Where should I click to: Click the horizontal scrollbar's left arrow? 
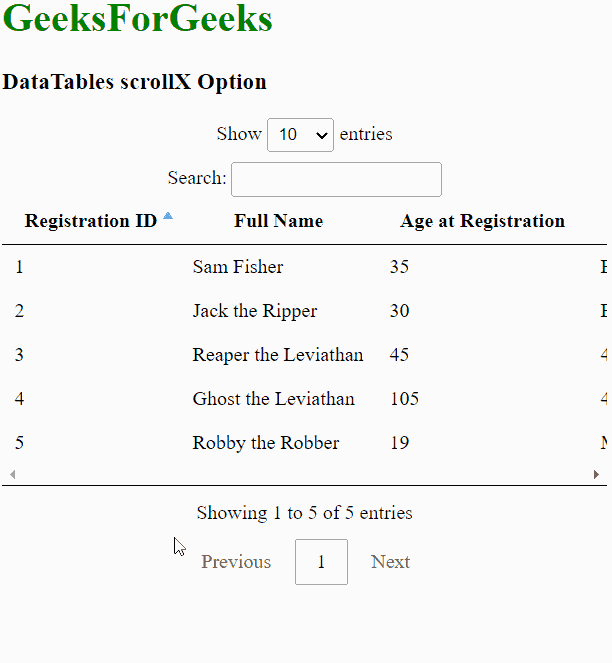point(12,474)
